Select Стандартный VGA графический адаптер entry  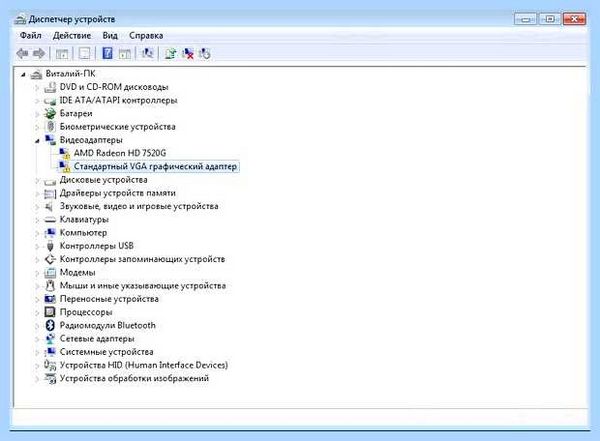[155, 167]
